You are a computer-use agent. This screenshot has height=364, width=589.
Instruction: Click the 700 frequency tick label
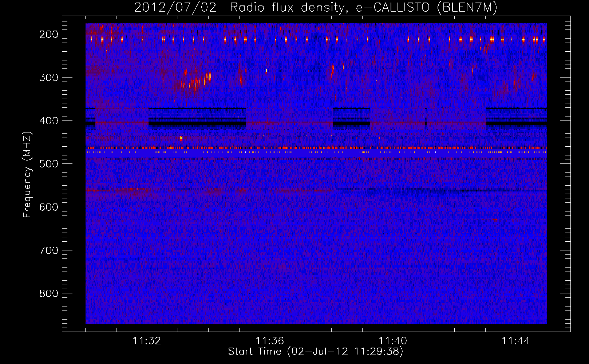pyautogui.click(x=49, y=250)
